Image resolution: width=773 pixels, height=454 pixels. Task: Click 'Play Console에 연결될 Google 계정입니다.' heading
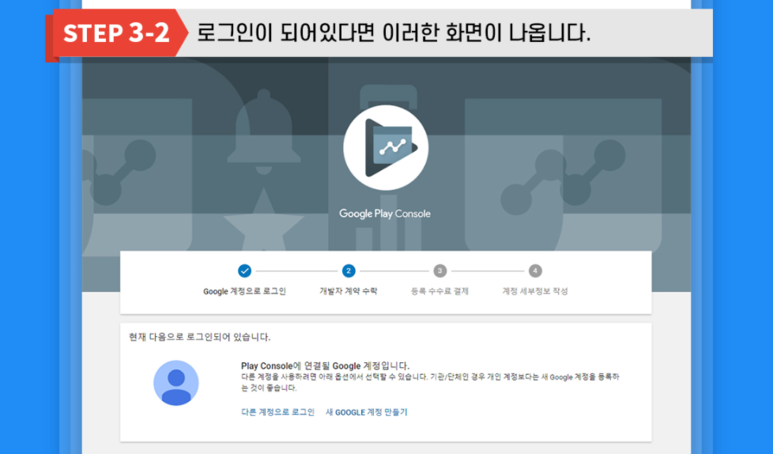(x=325, y=366)
